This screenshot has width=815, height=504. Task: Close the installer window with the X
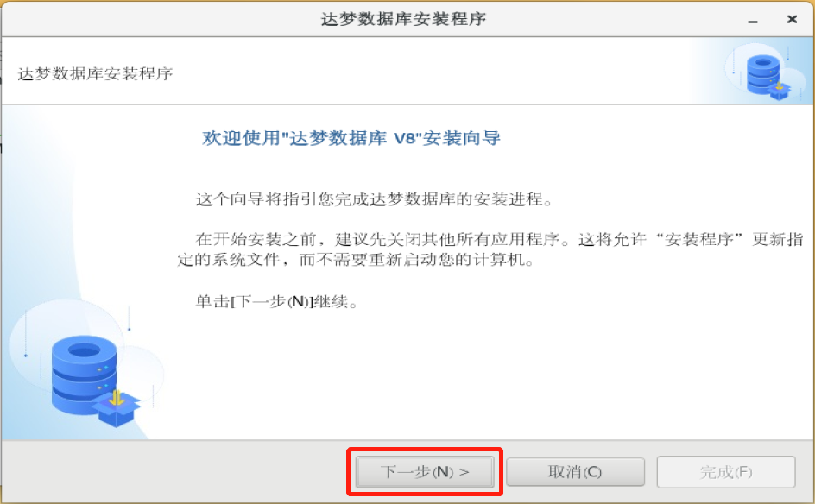tap(792, 19)
